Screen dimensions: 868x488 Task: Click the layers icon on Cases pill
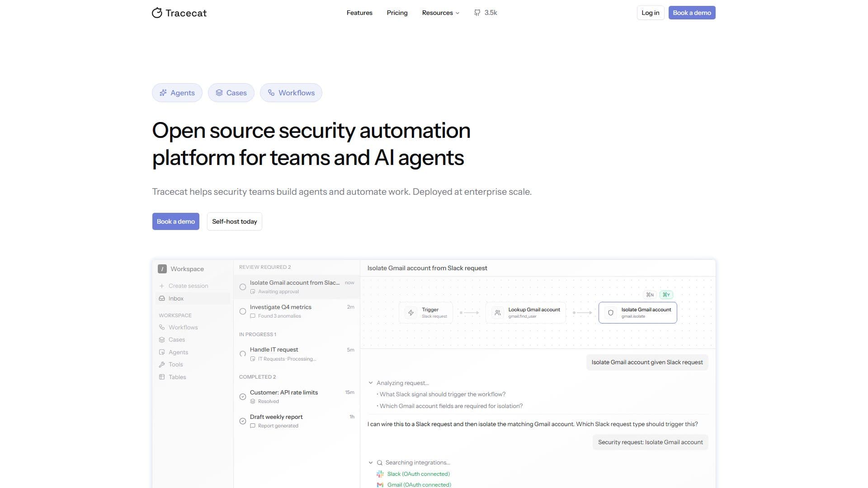pos(219,93)
